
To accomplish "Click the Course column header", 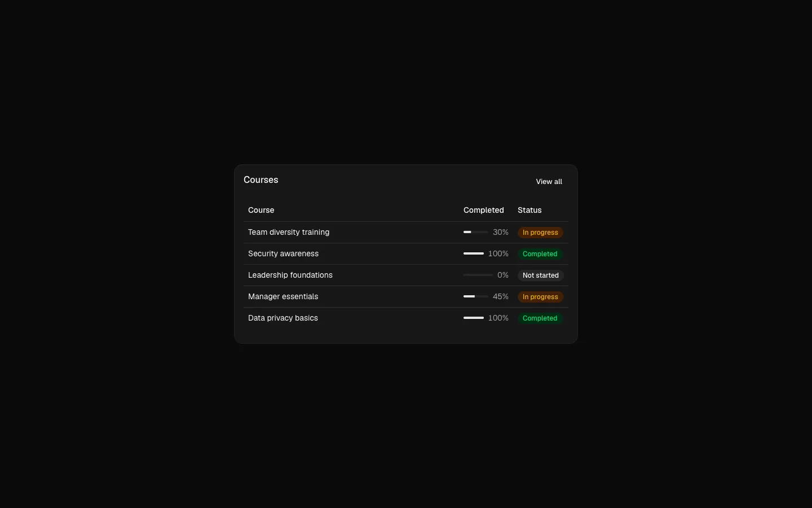I will 261,210.
